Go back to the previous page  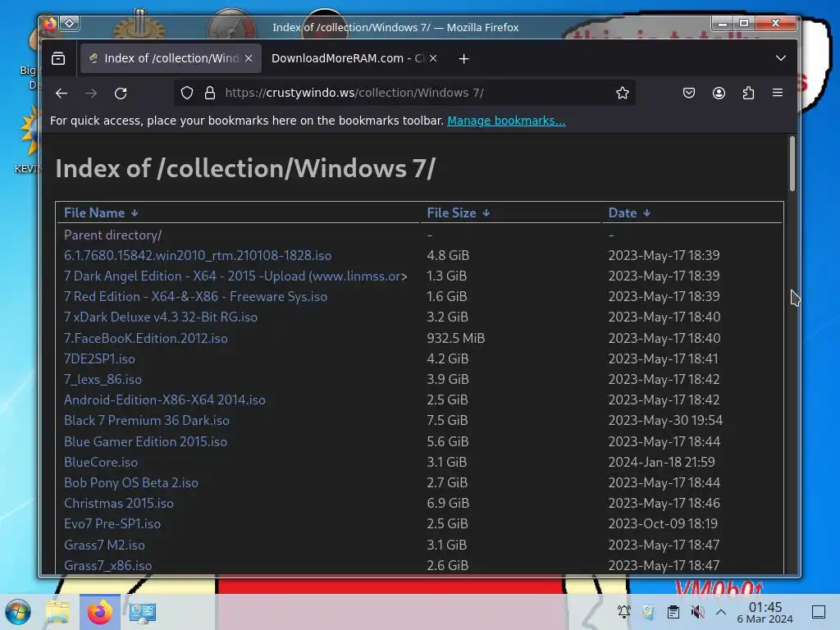[x=62, y=94]
